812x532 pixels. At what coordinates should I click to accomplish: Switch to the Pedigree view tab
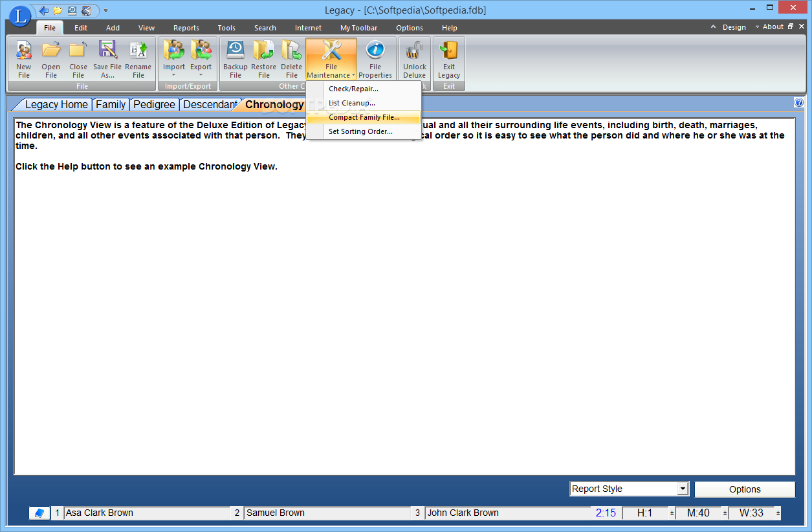click(154, 104)
